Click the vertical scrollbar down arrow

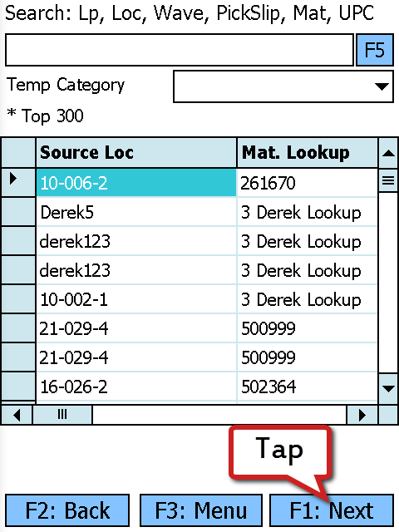[x=388, y=388]
